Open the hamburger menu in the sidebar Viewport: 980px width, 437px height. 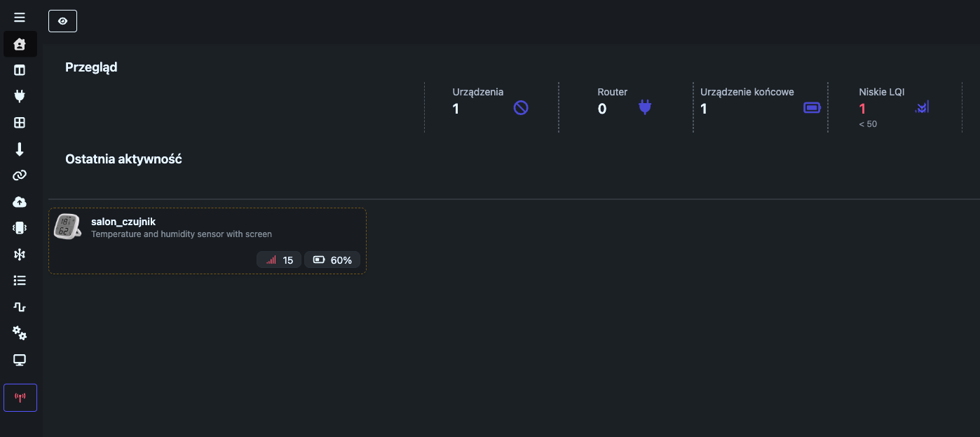click(20, 18)
